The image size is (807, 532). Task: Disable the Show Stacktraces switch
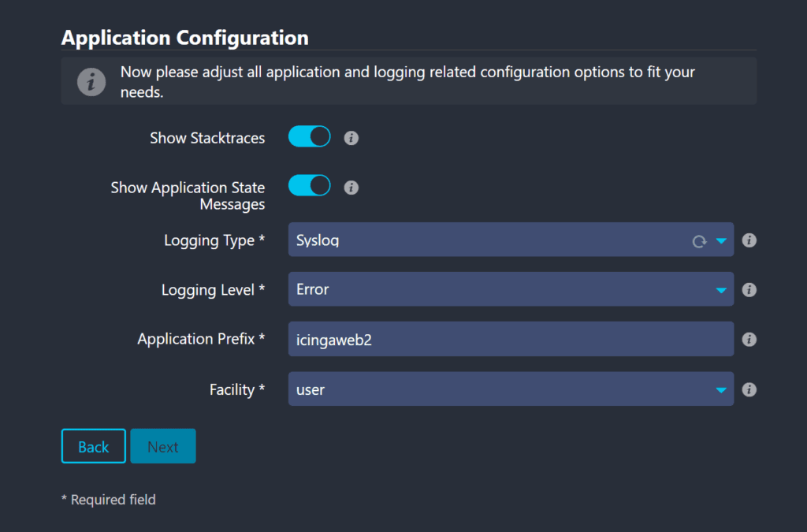[x=309, y=137]
